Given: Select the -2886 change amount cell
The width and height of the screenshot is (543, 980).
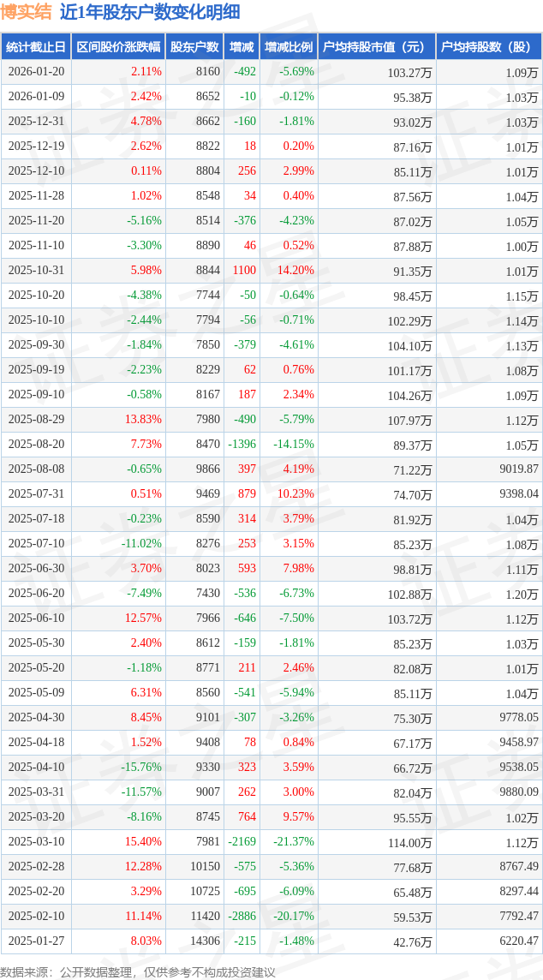Looking at the screenshot, I should (242, 917).
